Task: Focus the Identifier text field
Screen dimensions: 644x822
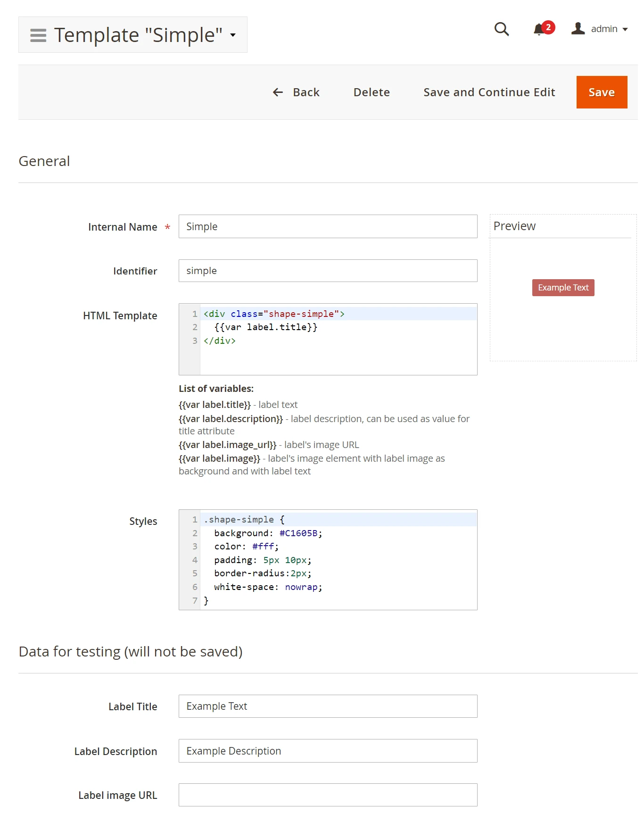Action: click(328, 271)
